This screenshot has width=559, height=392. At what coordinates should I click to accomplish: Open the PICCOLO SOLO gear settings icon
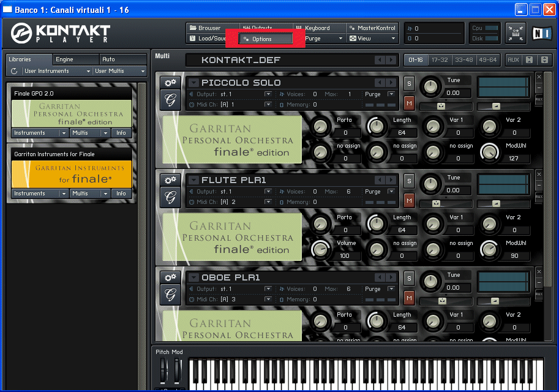[x=170, y=83]
